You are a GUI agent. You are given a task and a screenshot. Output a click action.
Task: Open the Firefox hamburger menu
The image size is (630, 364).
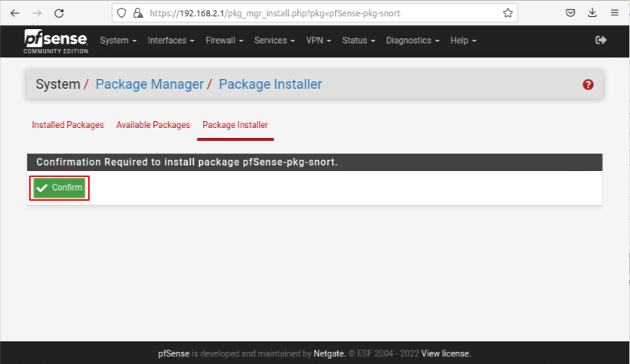click(x=614, y=14)
